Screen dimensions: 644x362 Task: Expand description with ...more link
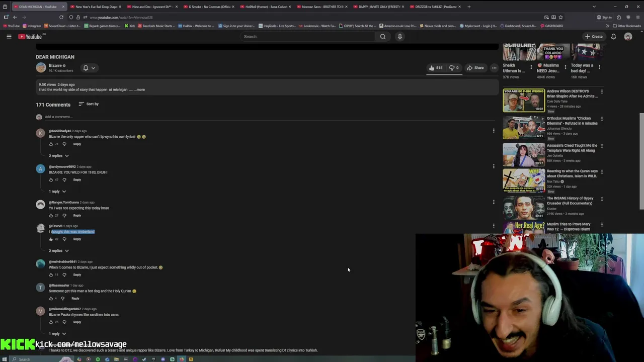tap(139, 89)
